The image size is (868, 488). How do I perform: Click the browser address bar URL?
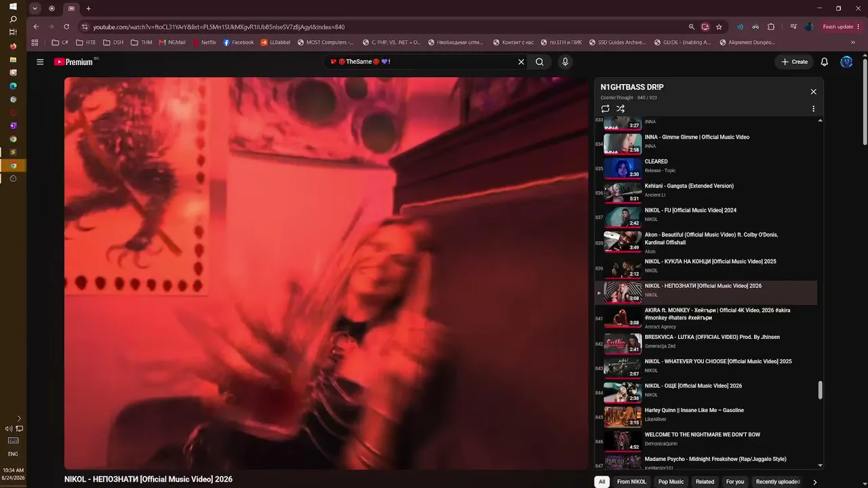click(x=219, y=27)
